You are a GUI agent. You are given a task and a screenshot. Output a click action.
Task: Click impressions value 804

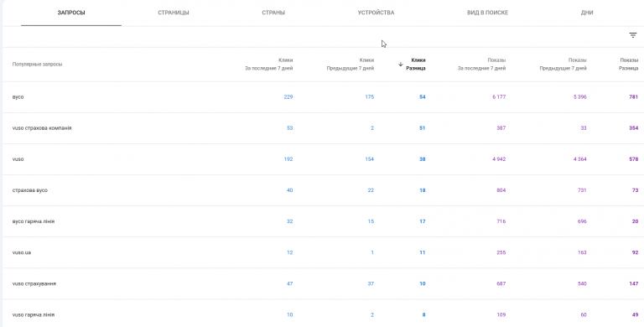[501, 190]
